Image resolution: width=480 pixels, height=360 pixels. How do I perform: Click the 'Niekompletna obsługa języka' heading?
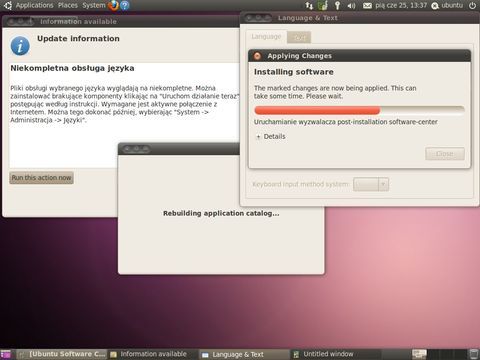(72, 68)
